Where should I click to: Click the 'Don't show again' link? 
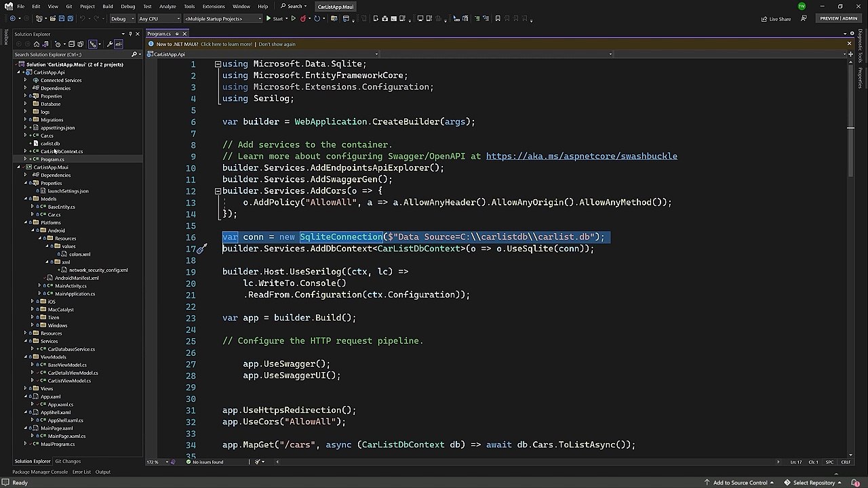pyautogui.click(x=277, y=44)
